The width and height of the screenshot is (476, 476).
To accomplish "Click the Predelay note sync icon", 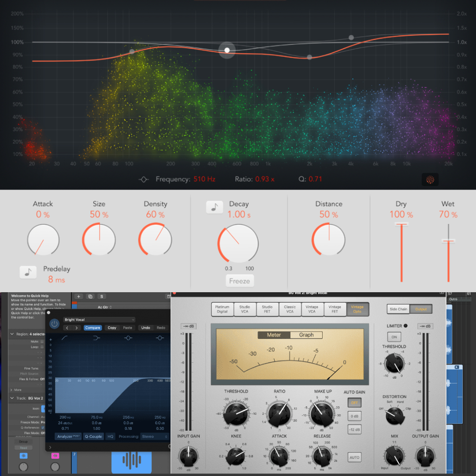I will [28, 272].
